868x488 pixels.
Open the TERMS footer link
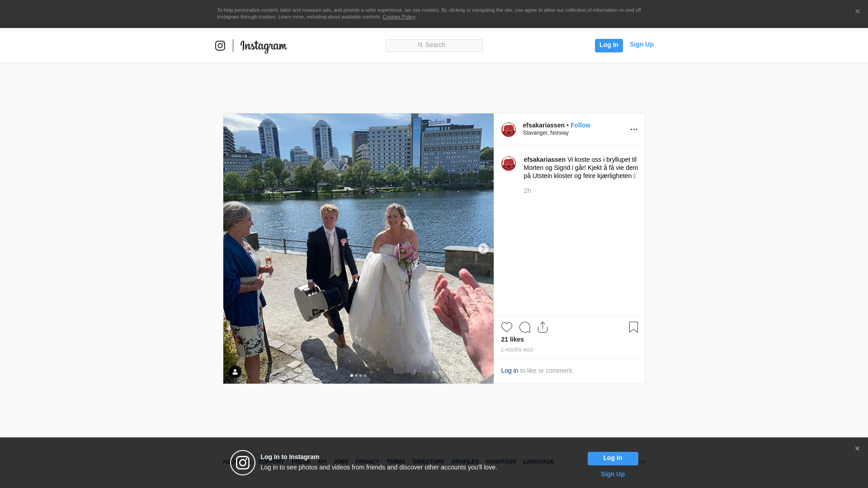396,462
